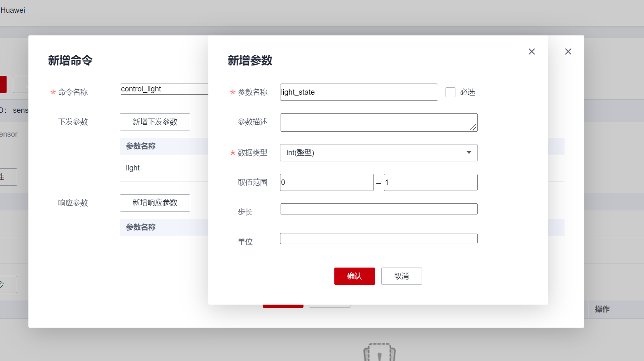Select the 取值范围 maximum value field
644x361 pixels.
coord(430,182)
